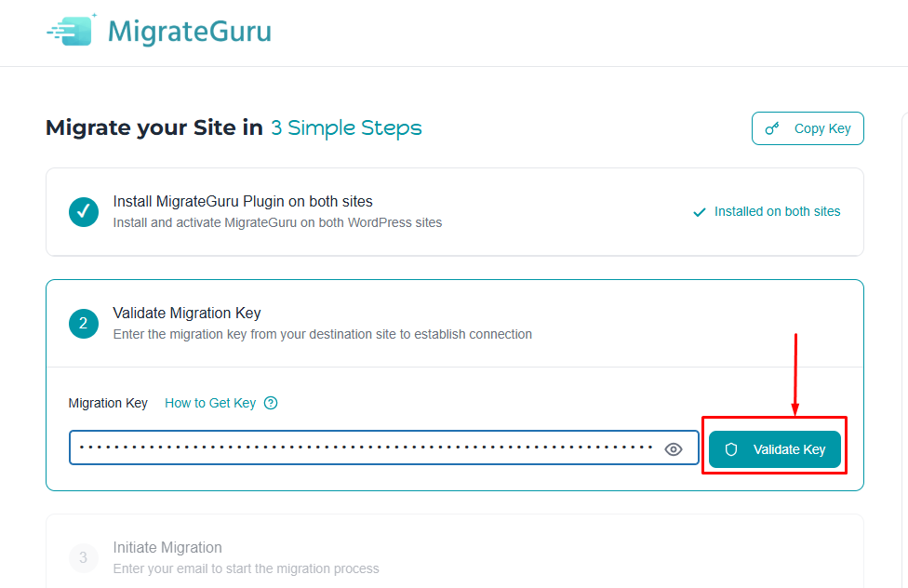Open the How to Get Key link
908x588 pixels.
pyautogui.click(x=210, y=403)
